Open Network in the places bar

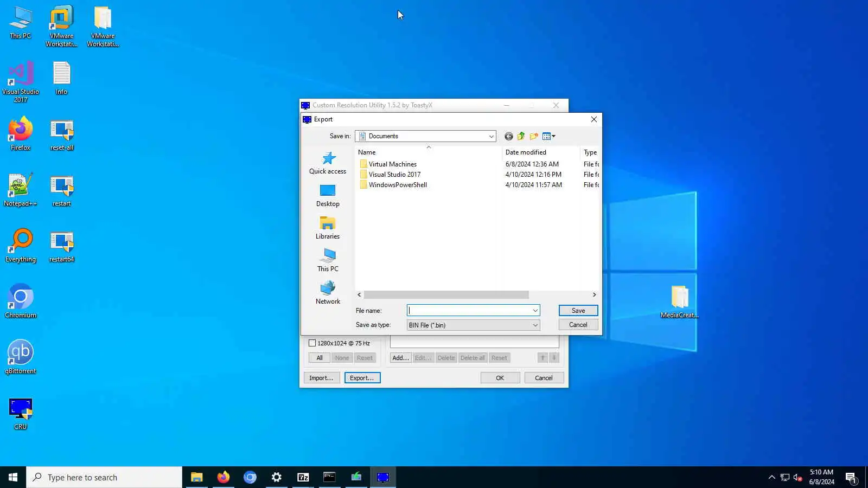point(328,293)
